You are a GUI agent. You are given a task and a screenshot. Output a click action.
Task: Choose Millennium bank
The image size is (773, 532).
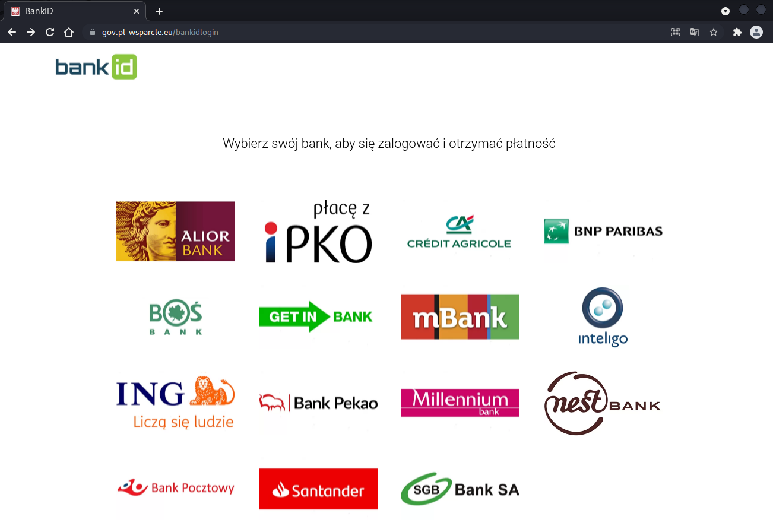tap(460, 403)
